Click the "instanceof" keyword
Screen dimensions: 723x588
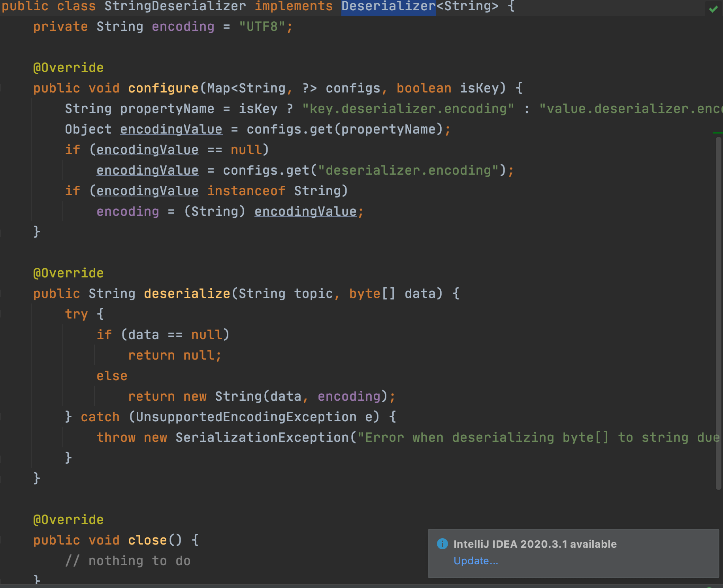point(246,191)
